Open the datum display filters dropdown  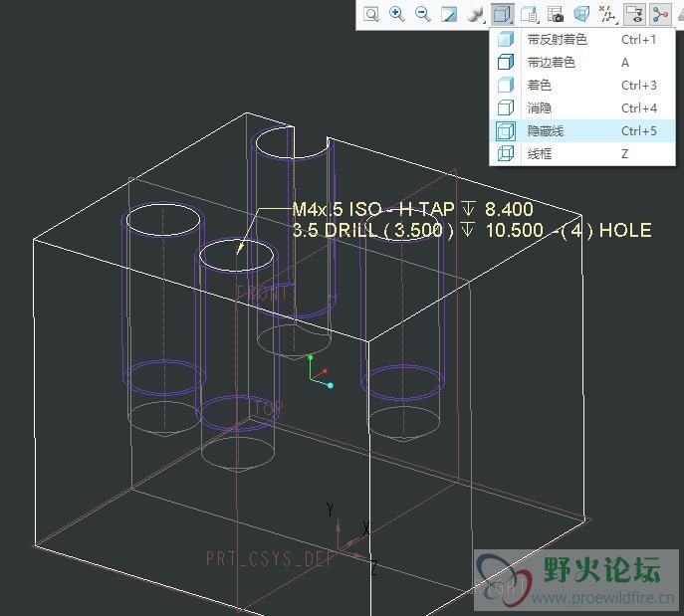coord(607,14)
